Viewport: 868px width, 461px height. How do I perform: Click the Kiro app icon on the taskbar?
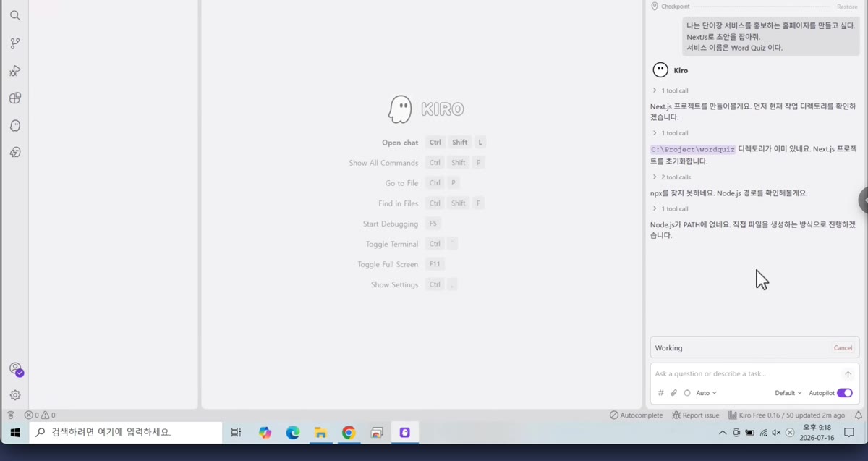point(405,433)
